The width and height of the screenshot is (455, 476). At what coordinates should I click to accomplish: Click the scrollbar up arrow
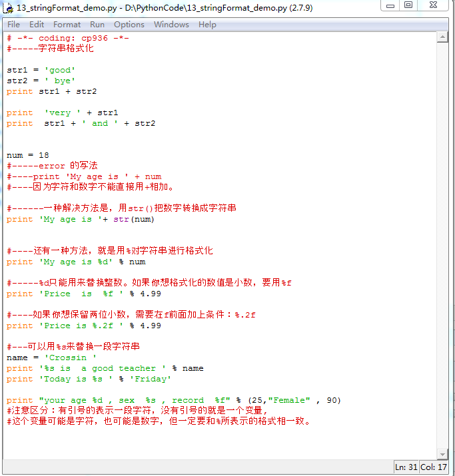[442, 37]
